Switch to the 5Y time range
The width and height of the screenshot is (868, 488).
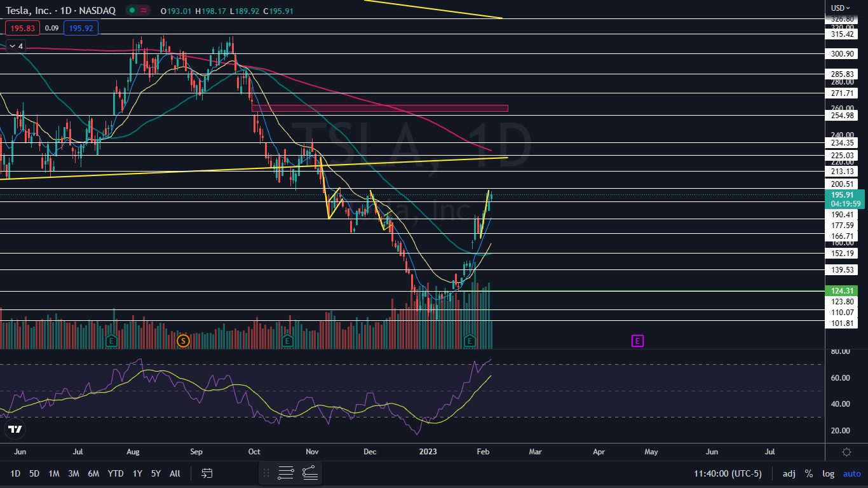(x=156, y=473)
